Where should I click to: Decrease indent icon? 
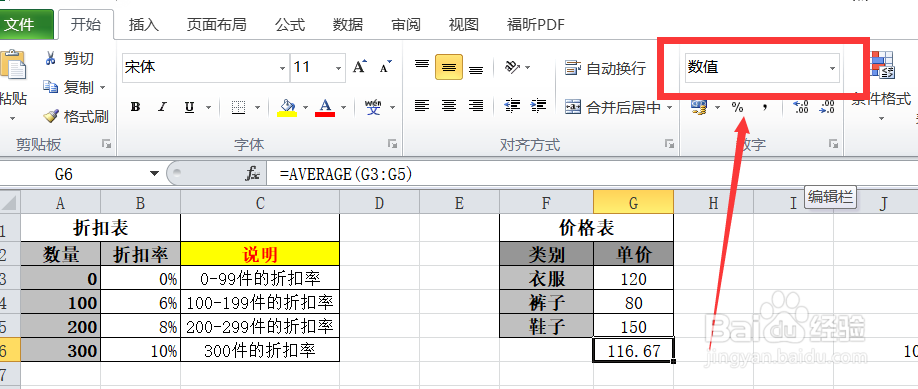tap(512, 105)
